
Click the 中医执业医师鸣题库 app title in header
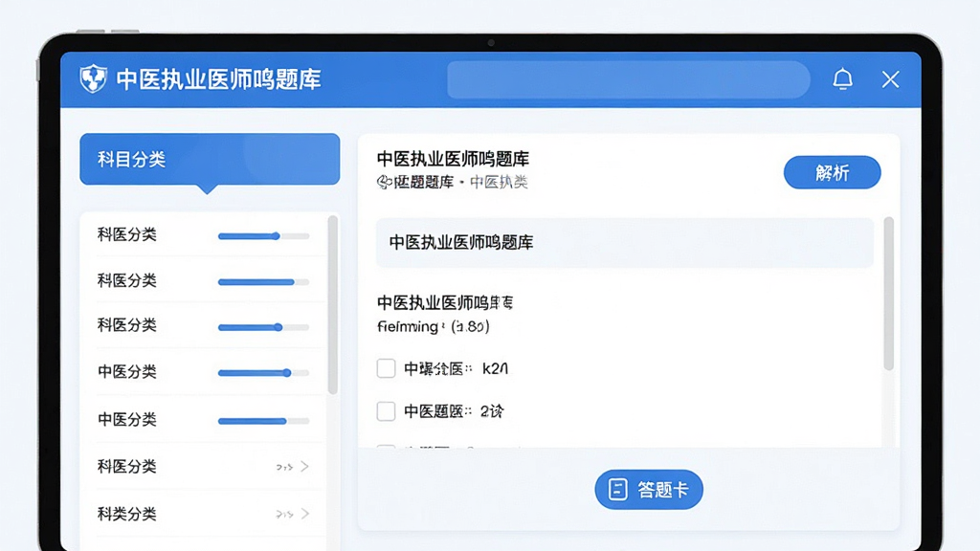(x=219, y=79)
